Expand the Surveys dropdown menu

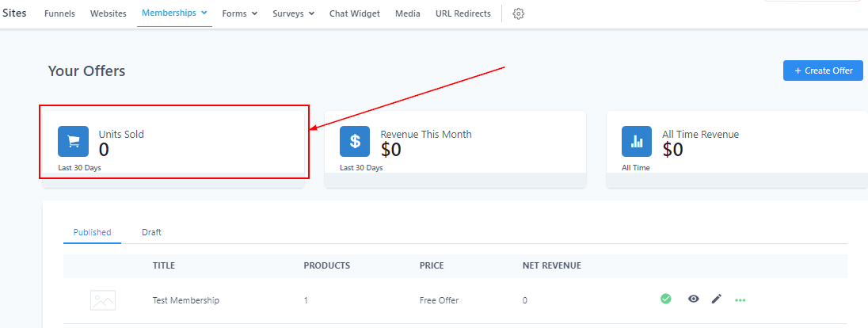(x=293, y=13)
